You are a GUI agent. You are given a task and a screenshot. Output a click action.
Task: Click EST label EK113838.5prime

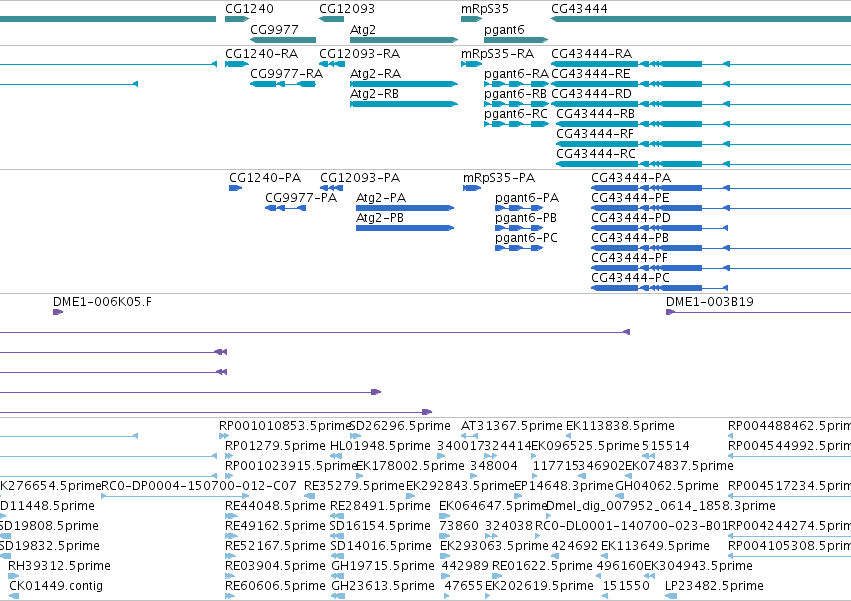pyautogui.click(x=620, y=426)
